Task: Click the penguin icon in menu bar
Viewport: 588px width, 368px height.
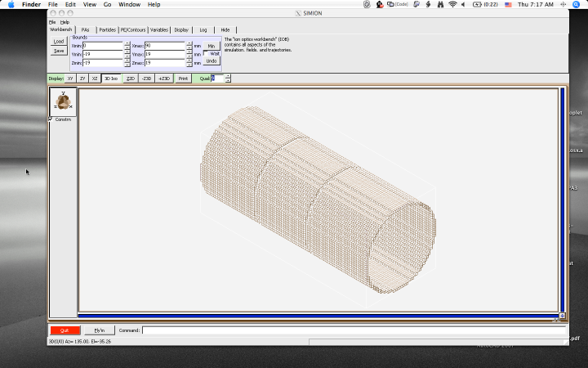Action: (x=380, y=5)
